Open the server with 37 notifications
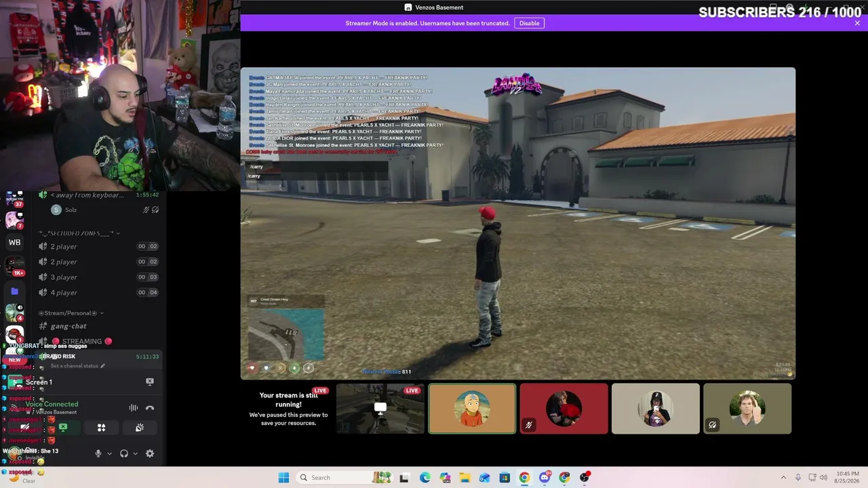 pyautogui.click(x=14, y=198)
